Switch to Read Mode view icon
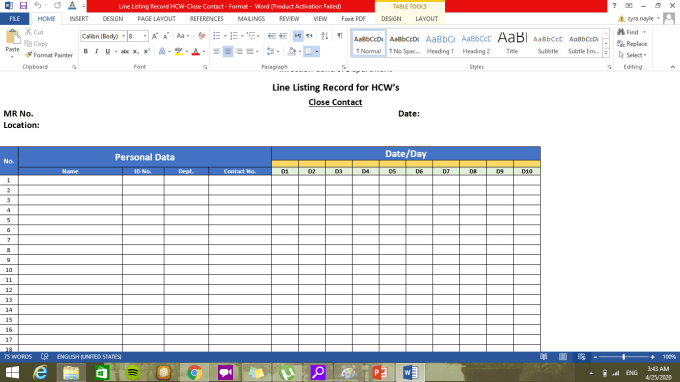The image size is (680, 382). 543,357
